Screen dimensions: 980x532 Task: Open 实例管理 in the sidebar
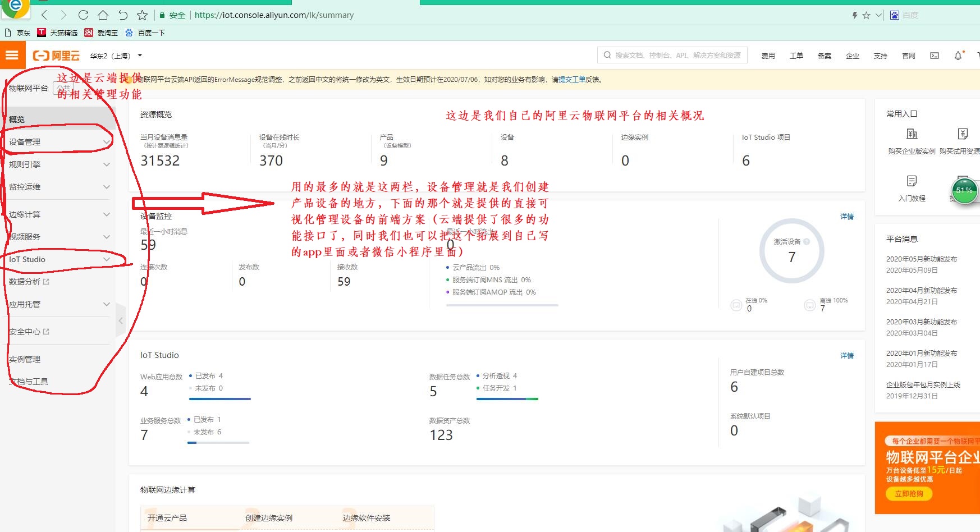click(25, 359)
